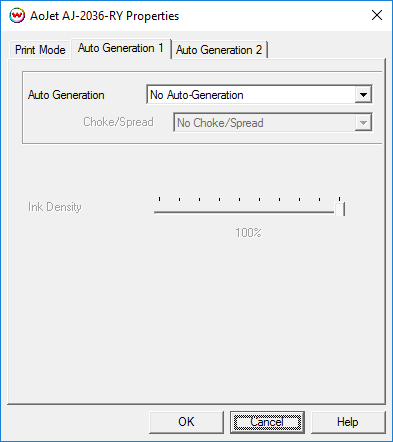
Task: Close the AoJet Properties dialog
Action: click(x=377, y=15)
